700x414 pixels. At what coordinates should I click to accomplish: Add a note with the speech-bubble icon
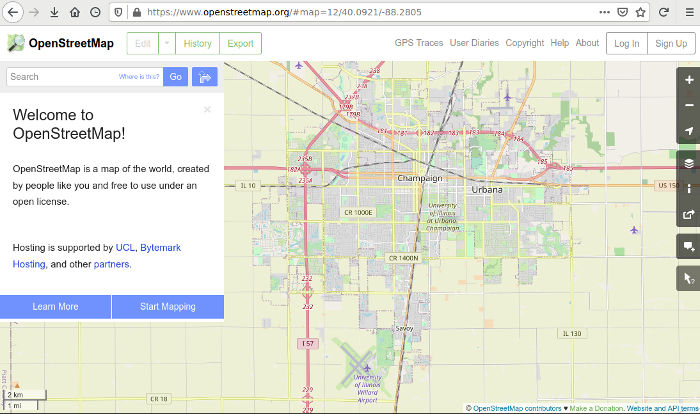689,247
